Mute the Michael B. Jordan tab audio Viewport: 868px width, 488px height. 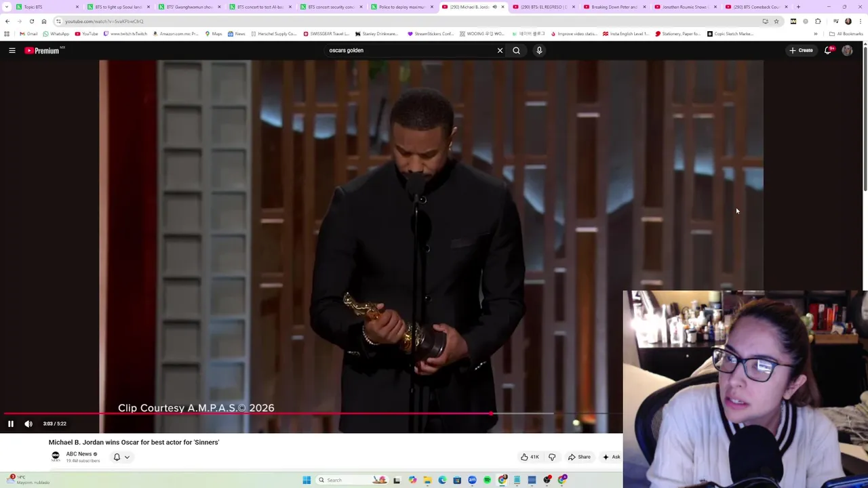pyautogui.click(x=494, y=7)
